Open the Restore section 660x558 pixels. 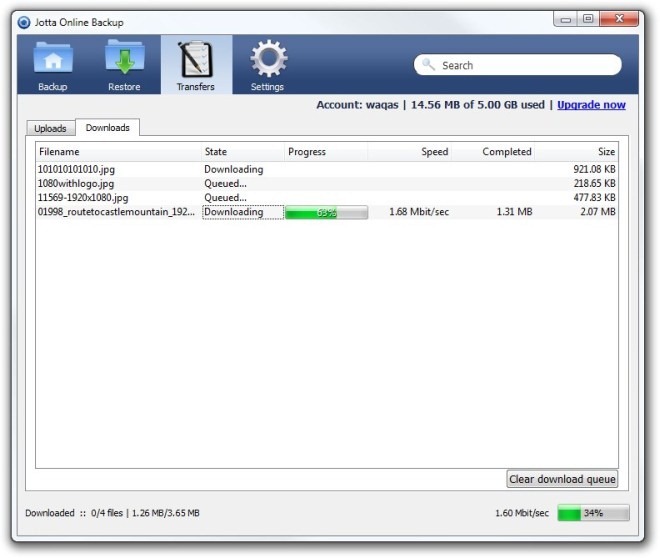click(x=124, y=65)
